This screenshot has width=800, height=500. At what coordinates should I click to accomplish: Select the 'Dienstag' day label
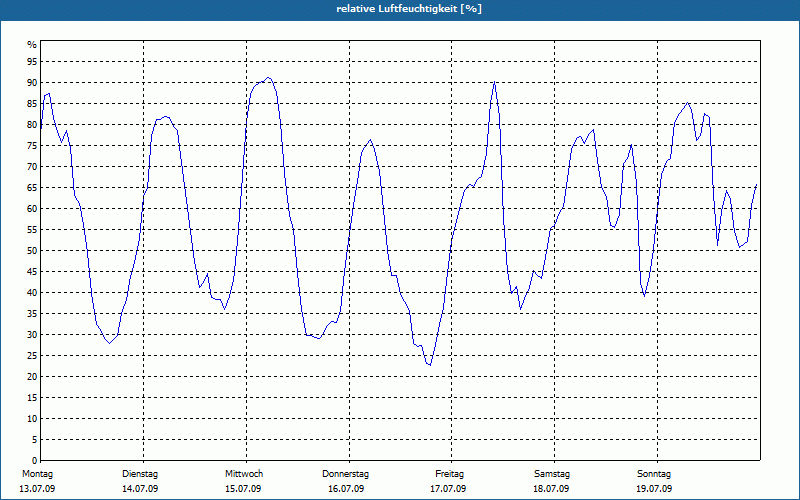pos(140,474)
